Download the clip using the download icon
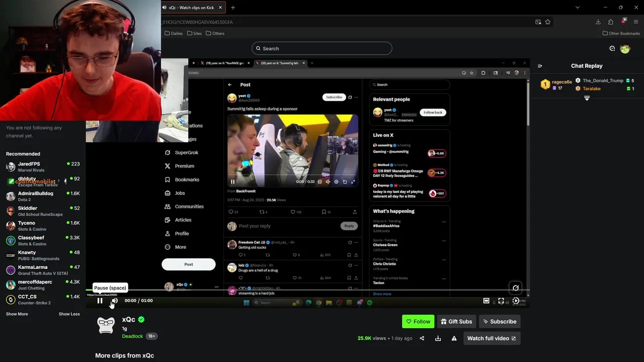This screenshot has height=362, width=644. (438, 338)
